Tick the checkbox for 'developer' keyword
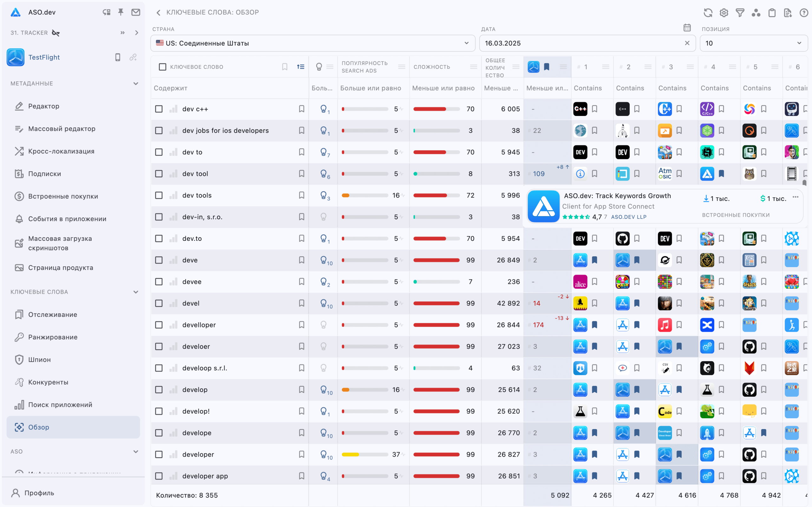Screen dimensions: 812x507 click(x=159, y=454)
